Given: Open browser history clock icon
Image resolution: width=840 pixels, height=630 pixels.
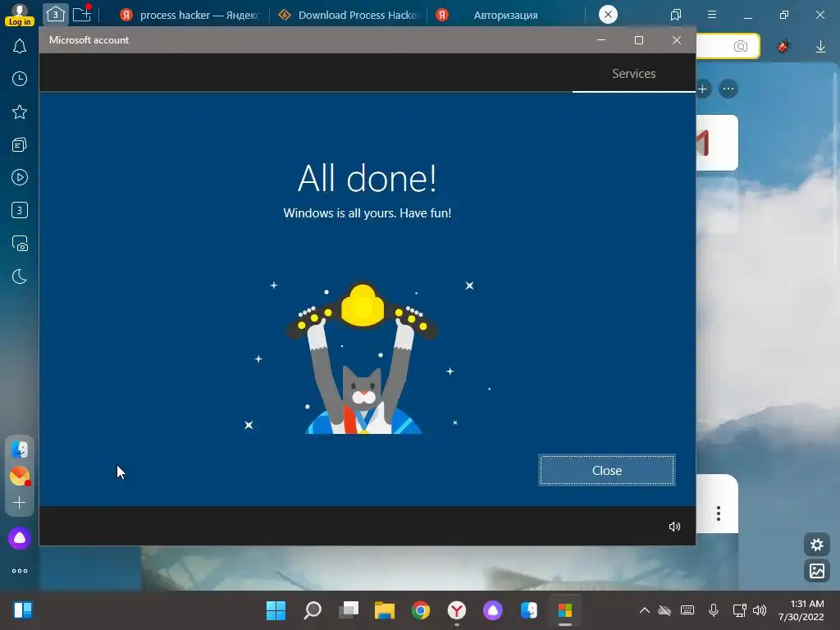Looking at the screenshot, I should pyautogui.click(x=20, y=80).
